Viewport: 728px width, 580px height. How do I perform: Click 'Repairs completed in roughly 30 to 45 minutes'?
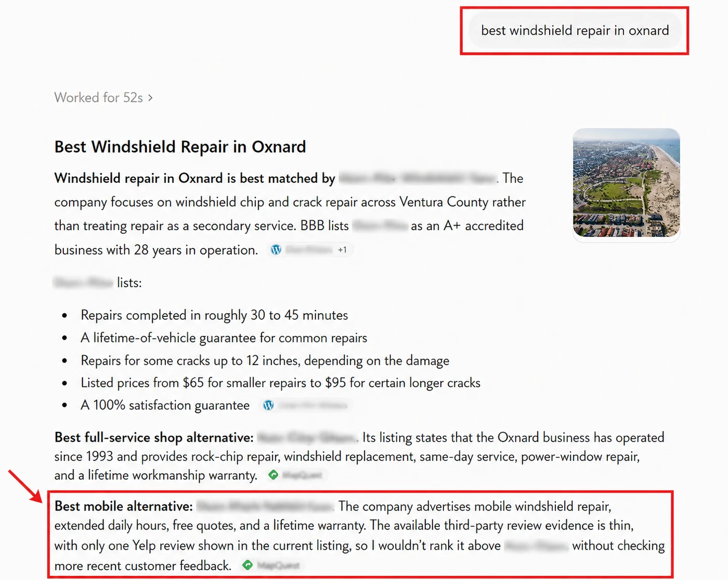[x=214, y=315]
